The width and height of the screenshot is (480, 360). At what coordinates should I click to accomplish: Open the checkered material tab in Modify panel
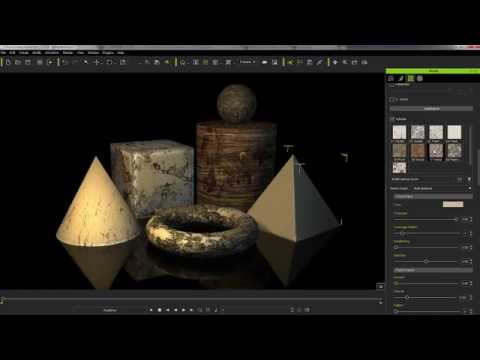410,79
